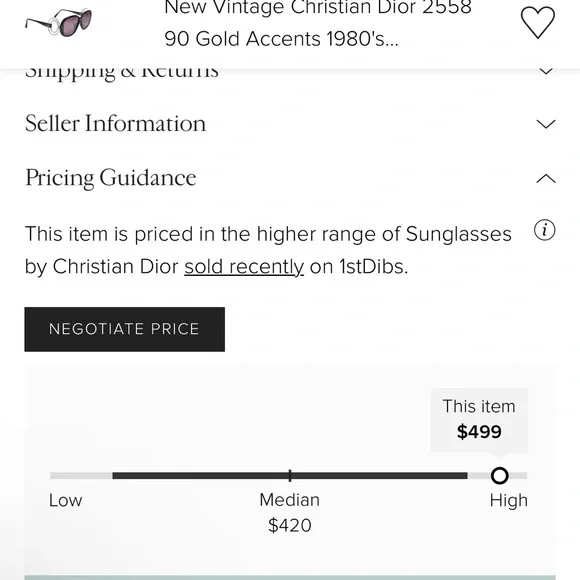The height and width of the screenshot is (580, 580).
Task: Click the 'This item $499' price tooltip
Action: 479,420
